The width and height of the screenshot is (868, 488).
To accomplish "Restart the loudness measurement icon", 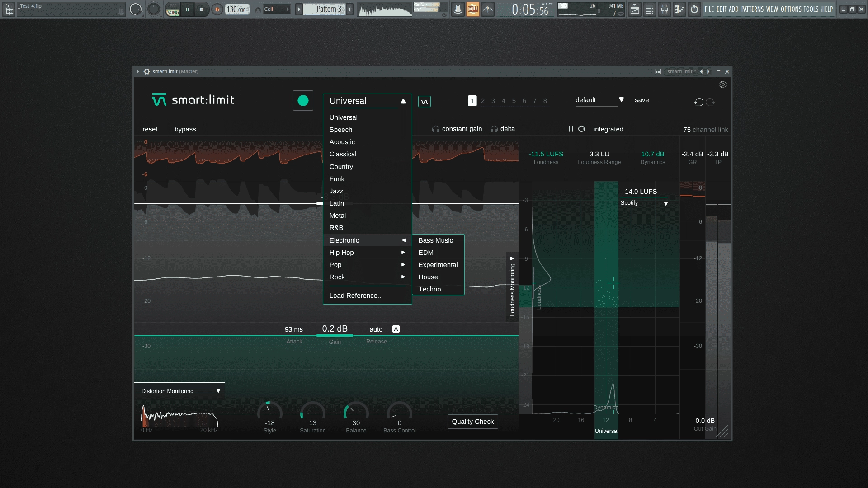I will click(x=582, y=129).
